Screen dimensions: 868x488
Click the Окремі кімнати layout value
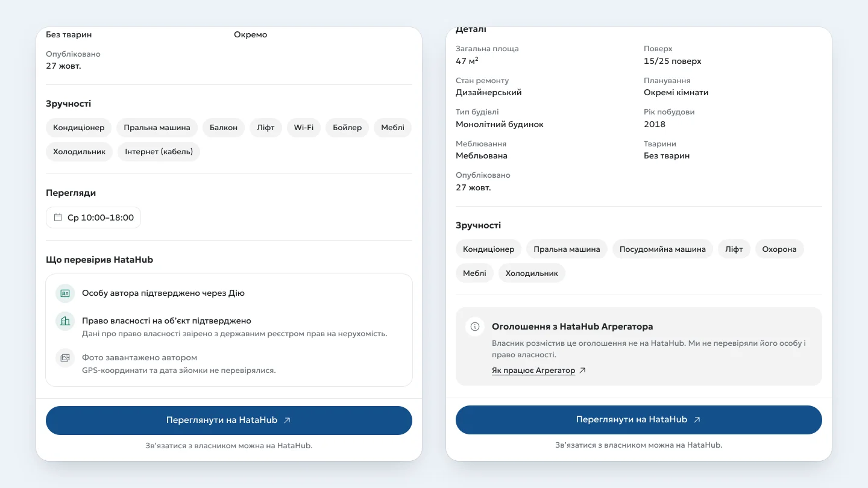pyautogui.click(x=676, y=93)
